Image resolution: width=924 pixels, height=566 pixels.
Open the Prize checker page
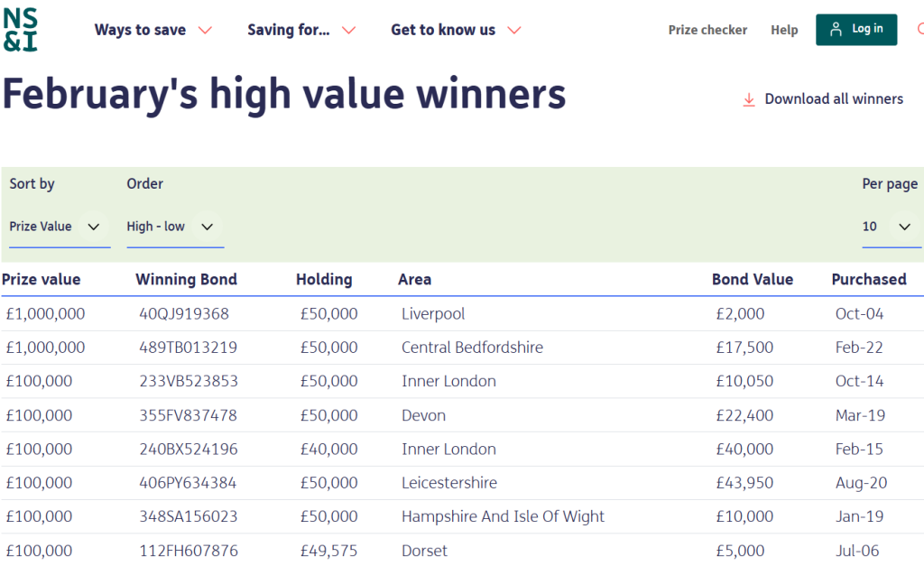tap(707, 30)
